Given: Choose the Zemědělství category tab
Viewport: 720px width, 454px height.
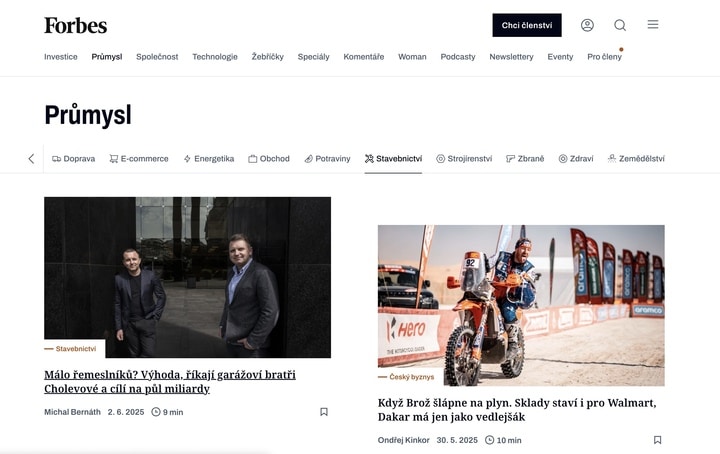Looking at the screenshot, I should 636,159.
